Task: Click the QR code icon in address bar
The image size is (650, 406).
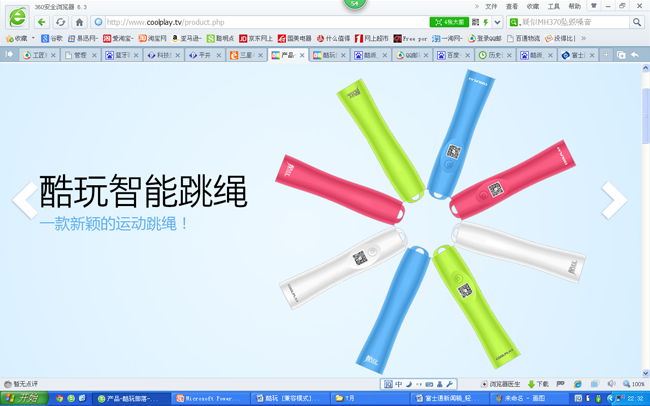Action: tap(475, 22)
